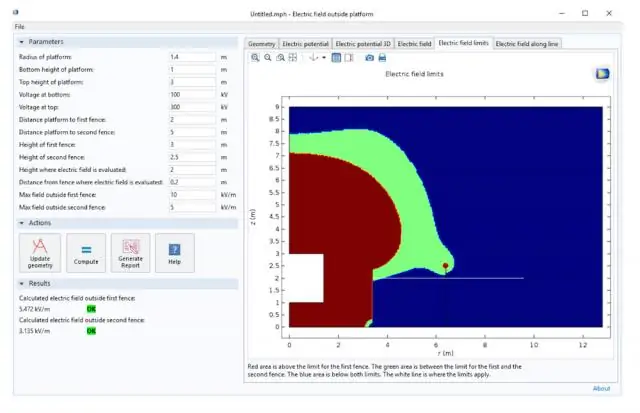Run the Compute action
Screen dimensions: 640x413
[86, 253]
